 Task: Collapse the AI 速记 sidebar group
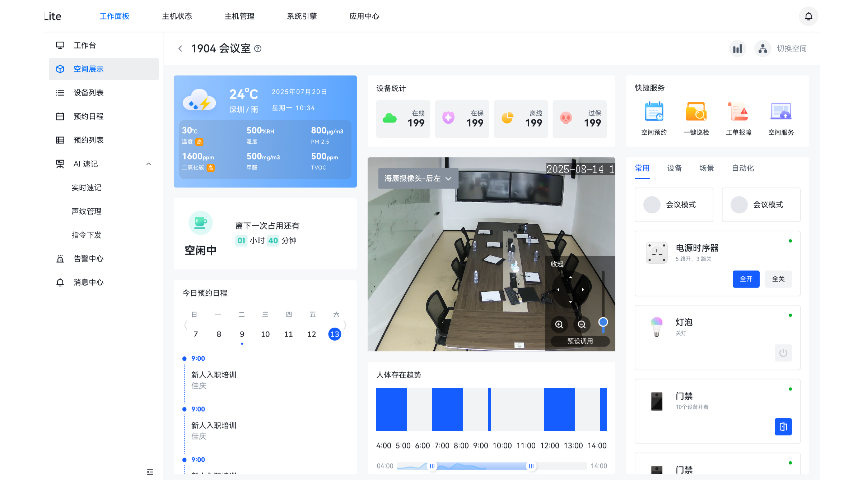[149, 164]
